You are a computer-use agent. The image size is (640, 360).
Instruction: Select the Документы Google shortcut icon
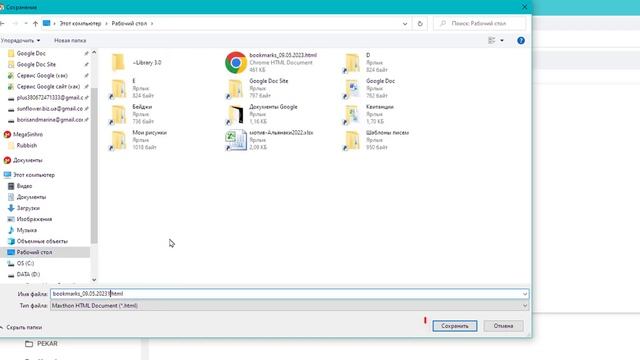point(235,115)
